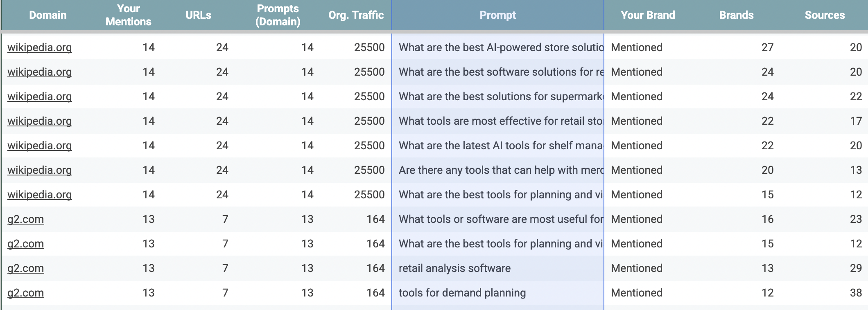Open wikipedia.org link in shelf management row
Image resolution: width=868 pixels, height=310 pixels.
(39, 146)
